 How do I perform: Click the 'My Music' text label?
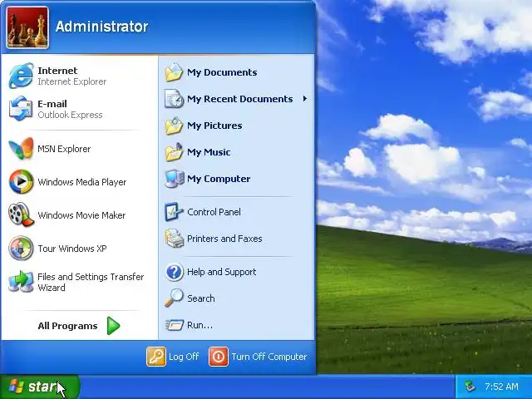(209, 152)
